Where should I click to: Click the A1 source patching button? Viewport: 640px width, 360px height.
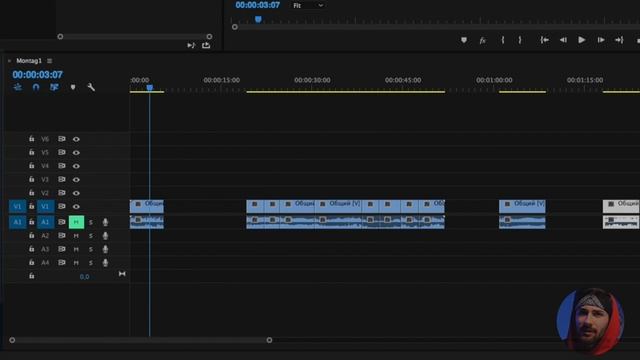(x=18, y=222)
